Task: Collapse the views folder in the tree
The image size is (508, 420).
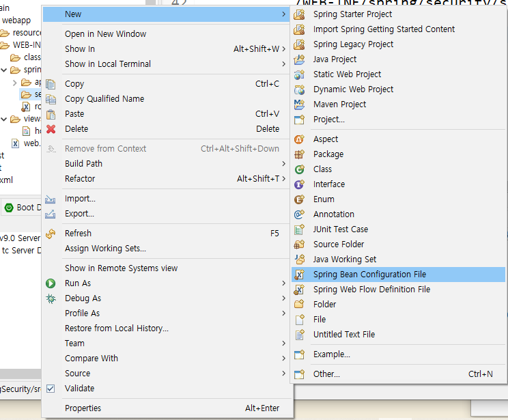Action: (4, 119)
